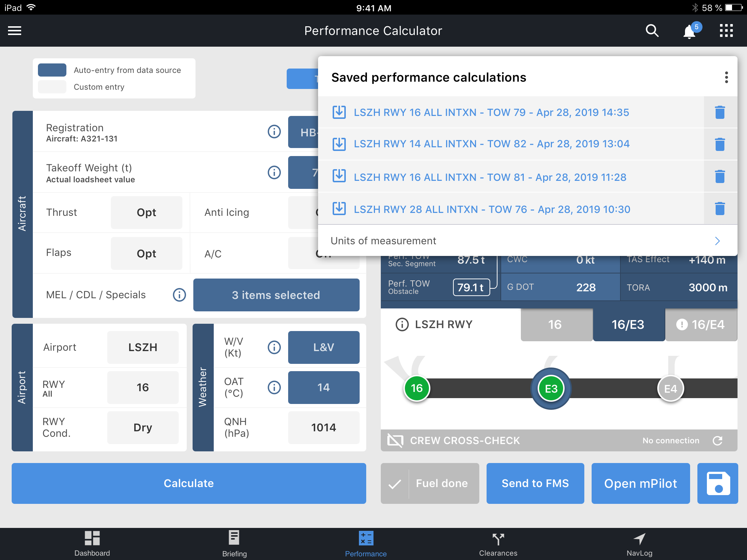Viewport: 747px width, 560px height.
Task: Load LSZH RWY 28 TOW 76 calculation
Action: tap(492, 209)
